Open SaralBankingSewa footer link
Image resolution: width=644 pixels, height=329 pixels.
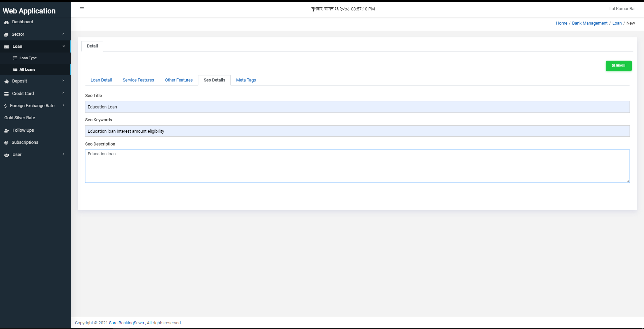point(126,323)
